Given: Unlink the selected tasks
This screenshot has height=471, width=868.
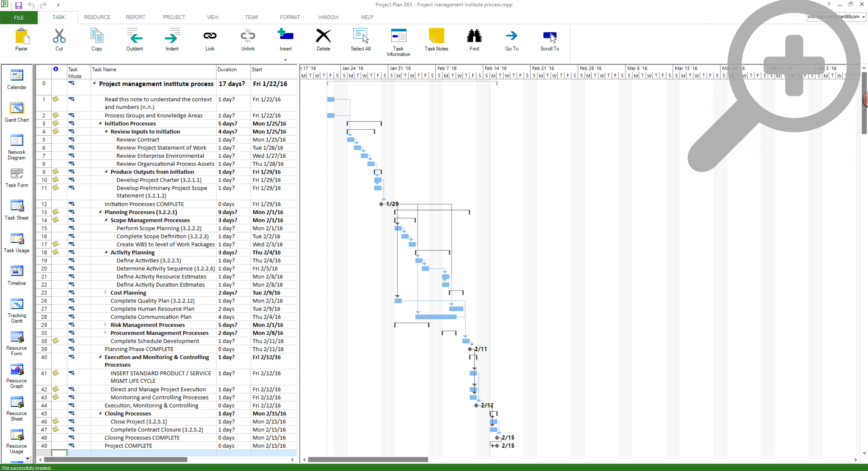Looking at the screenshot, I should [248, 36].
